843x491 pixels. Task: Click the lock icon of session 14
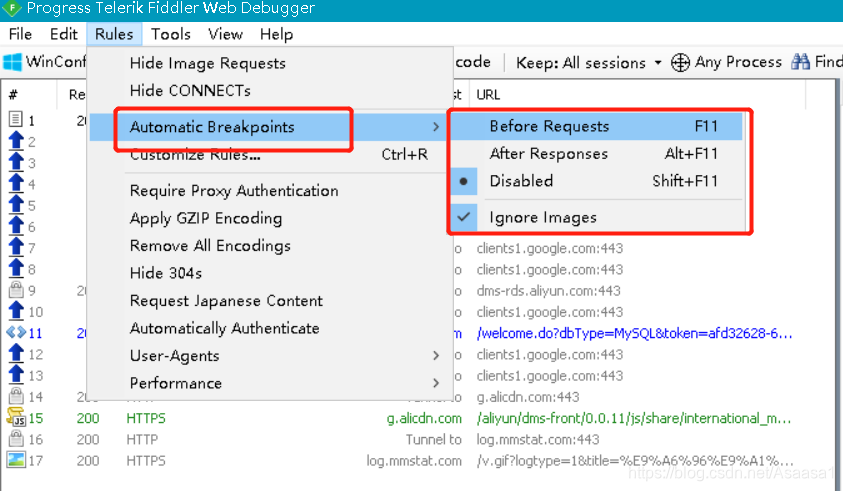coord(16,396)
